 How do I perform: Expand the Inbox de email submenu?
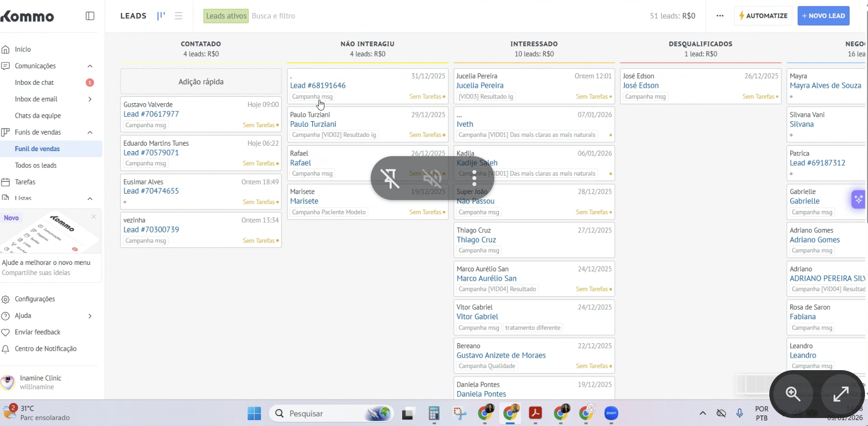(90, 99)
